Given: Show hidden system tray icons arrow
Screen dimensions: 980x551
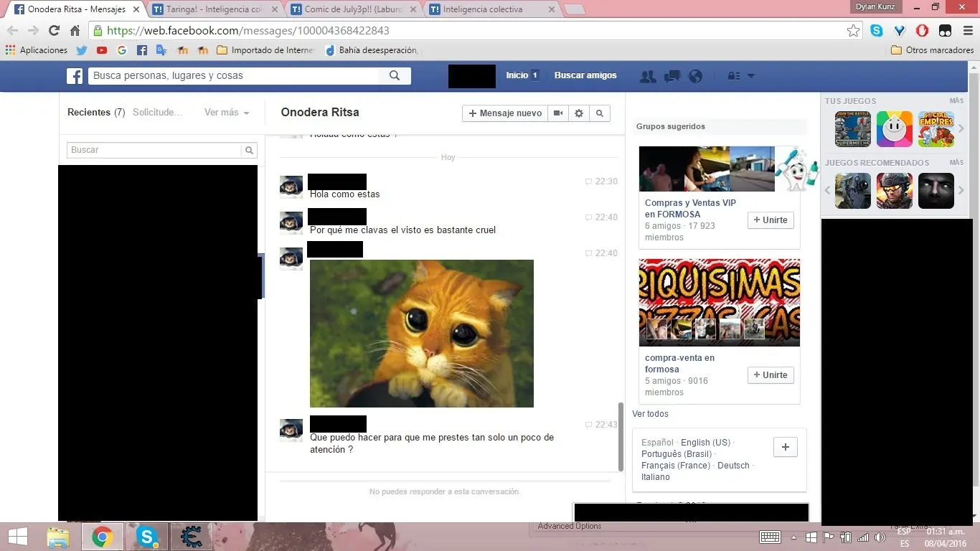Looking at the screenshot, I should coord(793,537).
